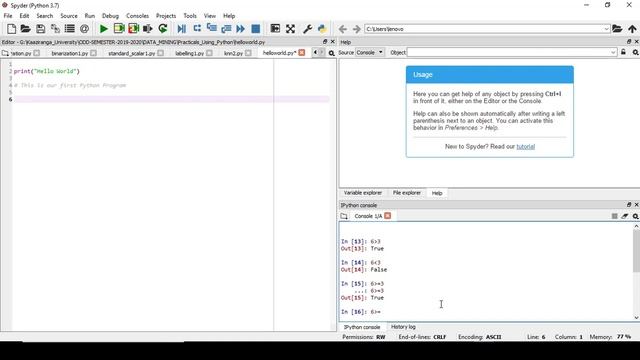The image size is (640, 360).
Task: Toggle the lock icon in Help pane
Action: pyautogui.click(x=623, y=52)
